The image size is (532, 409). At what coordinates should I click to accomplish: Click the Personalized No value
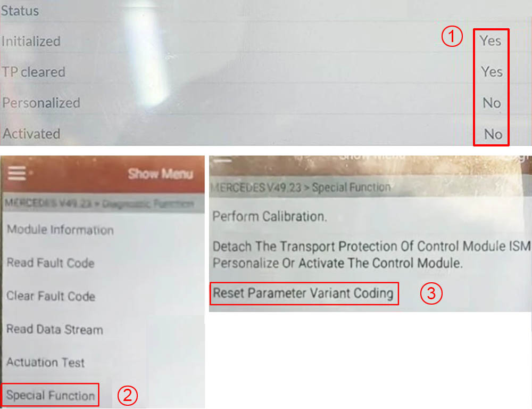tap(492, 103)
